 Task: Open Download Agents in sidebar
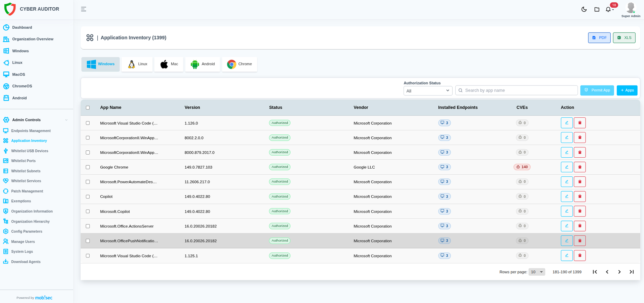pyautogui.click(x=26, y=262)
